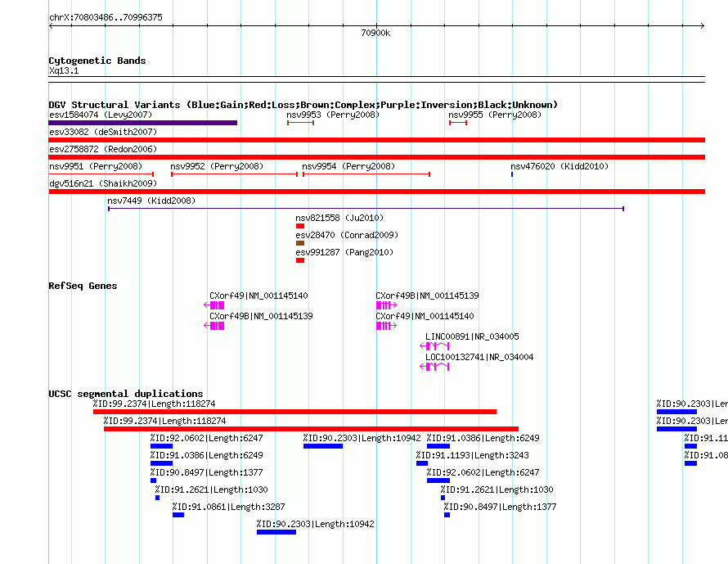The height and width of the screenshot is (564, 728).
Task: Select the red nsv9955 loss feature
Action: (x=458, y=123)
